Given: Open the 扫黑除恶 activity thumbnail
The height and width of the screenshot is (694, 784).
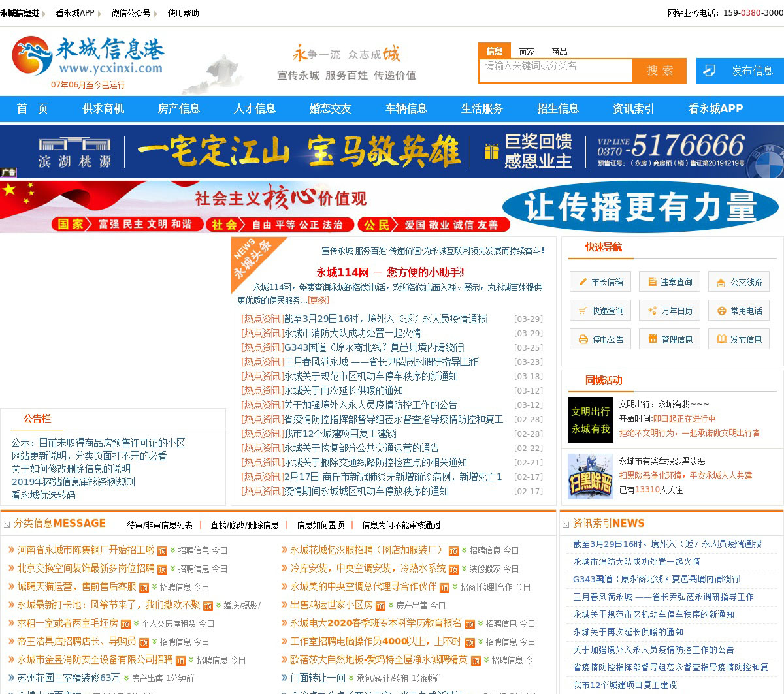Looking at the screenshot, I should pyautogui.click(x=591, y=477).
